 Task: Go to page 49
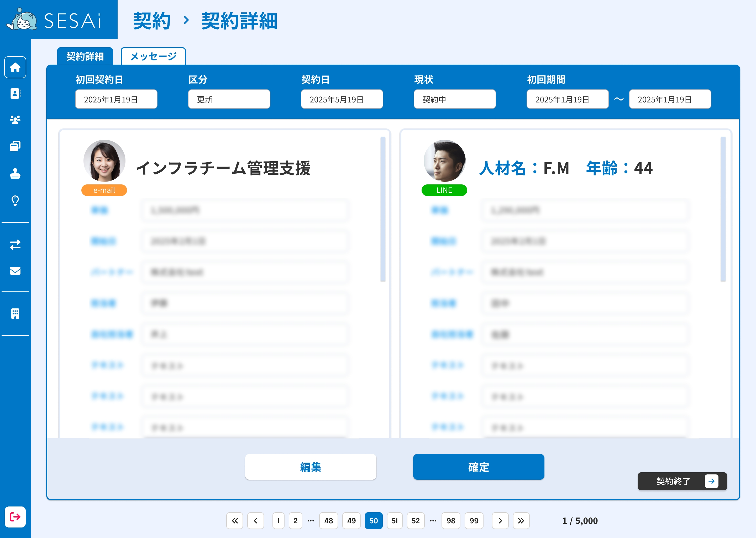[351, 521]
